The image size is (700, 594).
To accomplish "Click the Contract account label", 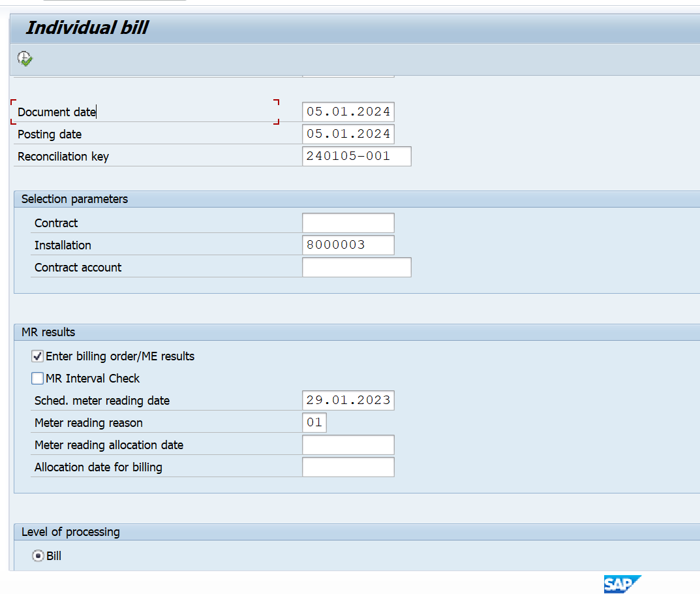I will tap(78, 268).
